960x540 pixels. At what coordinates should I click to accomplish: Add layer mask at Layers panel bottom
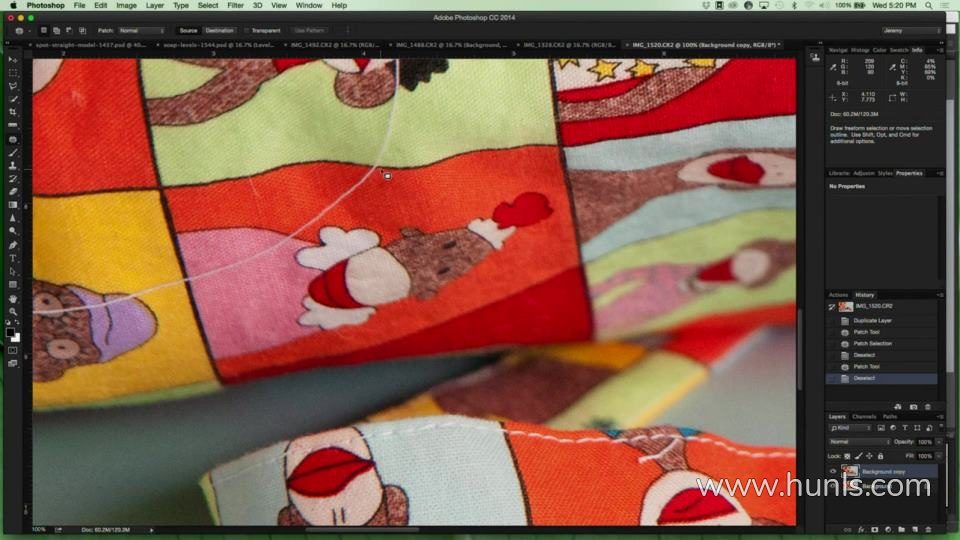[874, 530]
